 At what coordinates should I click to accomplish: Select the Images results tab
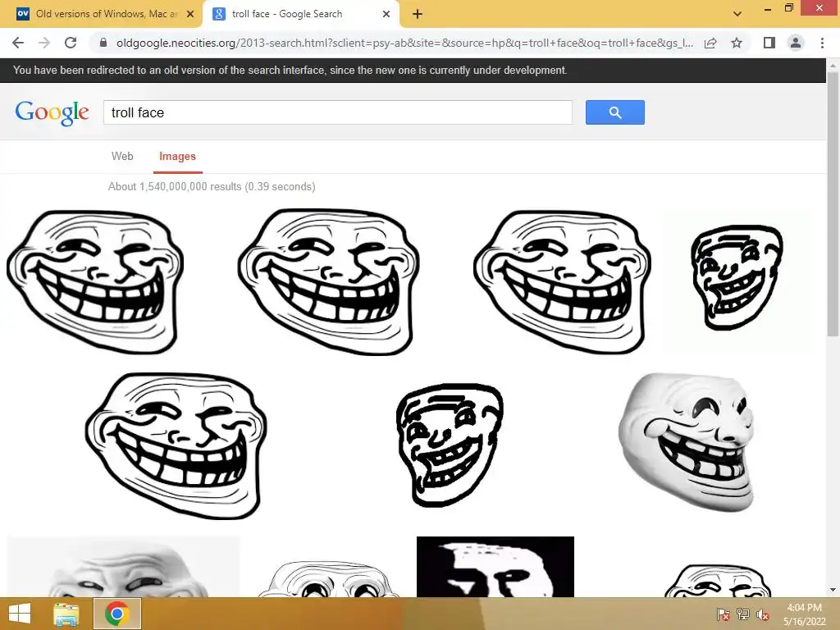177,157
